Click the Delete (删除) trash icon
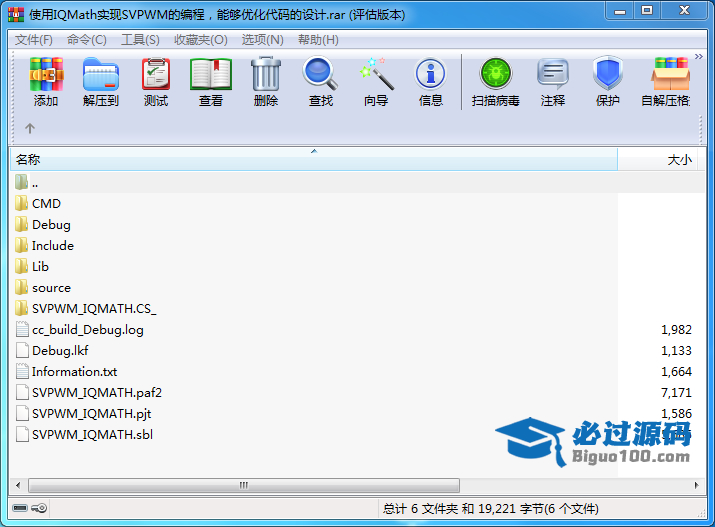This screenshot has width=715, height=527. pos(266,82)
